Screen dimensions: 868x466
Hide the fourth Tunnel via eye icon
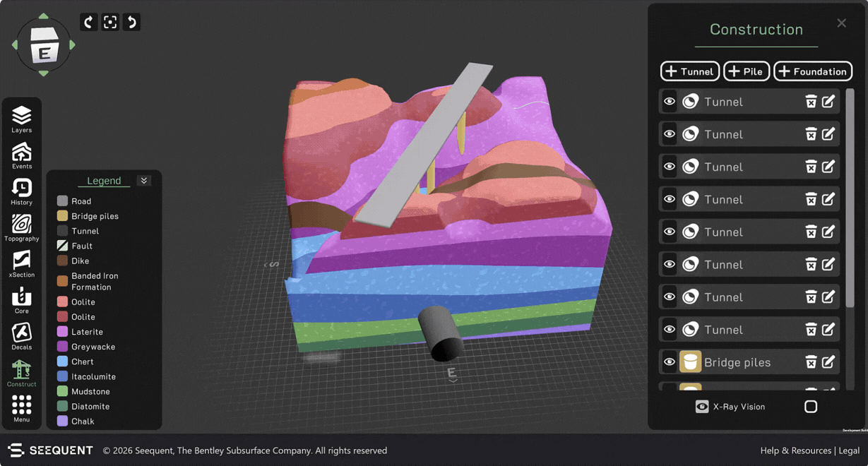(x=669, y=199)
